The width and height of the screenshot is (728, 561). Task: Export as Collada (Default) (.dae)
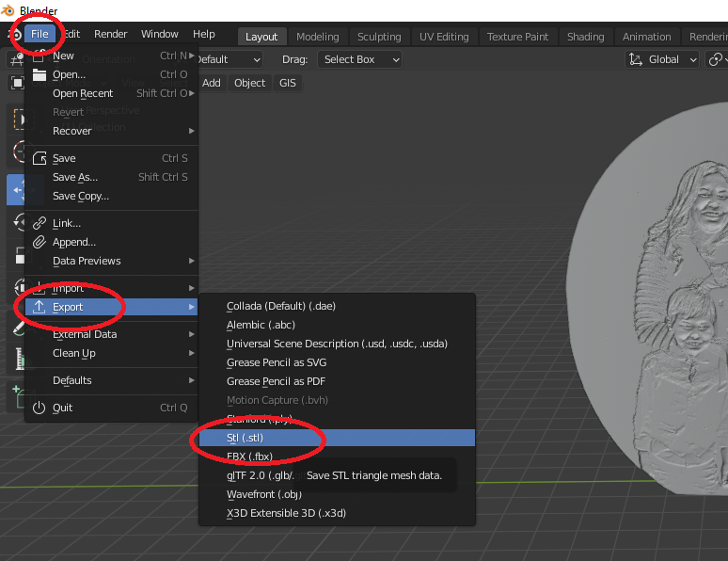coord(337,306)
